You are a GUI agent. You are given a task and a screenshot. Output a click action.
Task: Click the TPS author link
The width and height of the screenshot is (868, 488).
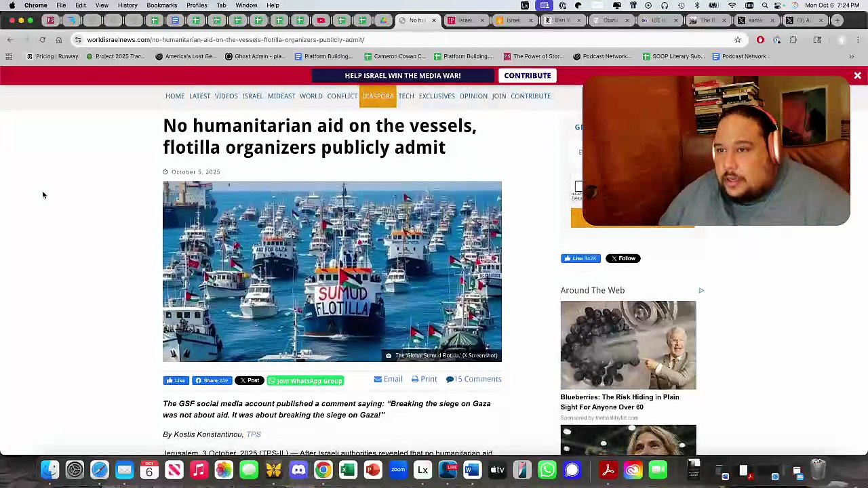254,434
